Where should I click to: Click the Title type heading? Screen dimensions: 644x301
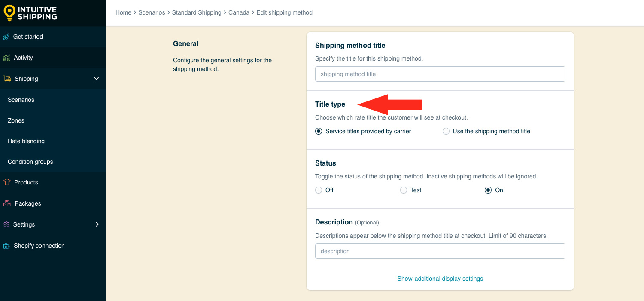[330, 104]
